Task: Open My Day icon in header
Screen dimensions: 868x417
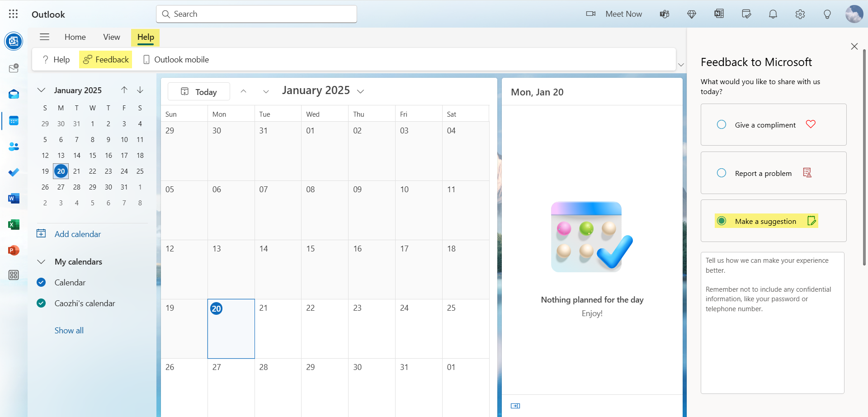Action: tap(746, 14)
